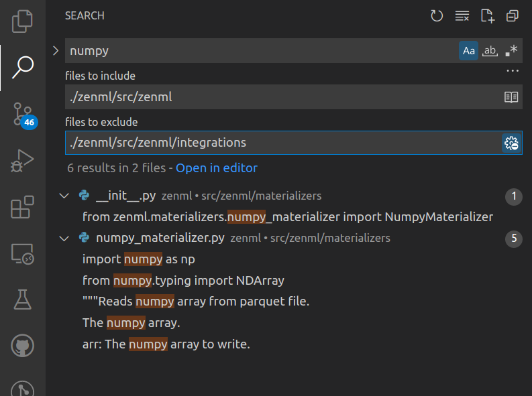Clear search results
Image resolution: width=532 pixels, height=396 pixels.
click(x=462, y=15)
